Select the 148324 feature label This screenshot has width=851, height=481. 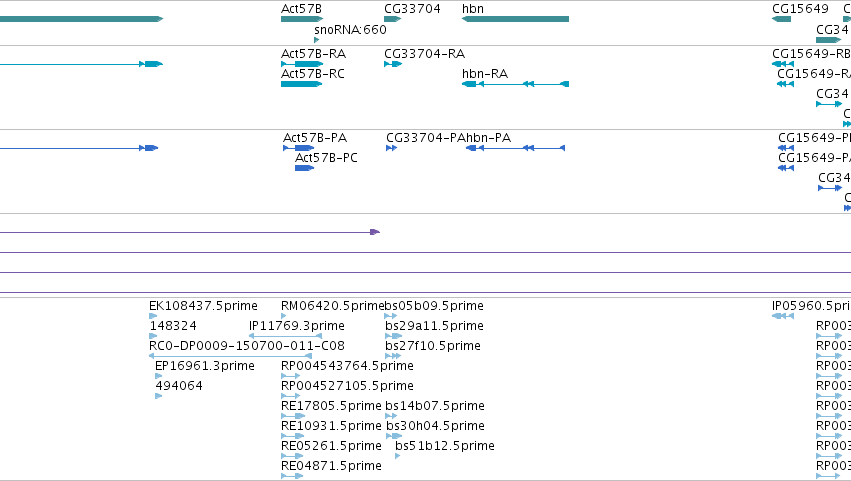pos(173,326)
